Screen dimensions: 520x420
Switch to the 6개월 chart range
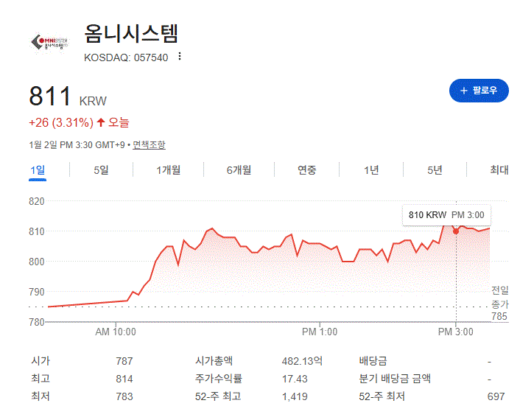click(239, 170)
